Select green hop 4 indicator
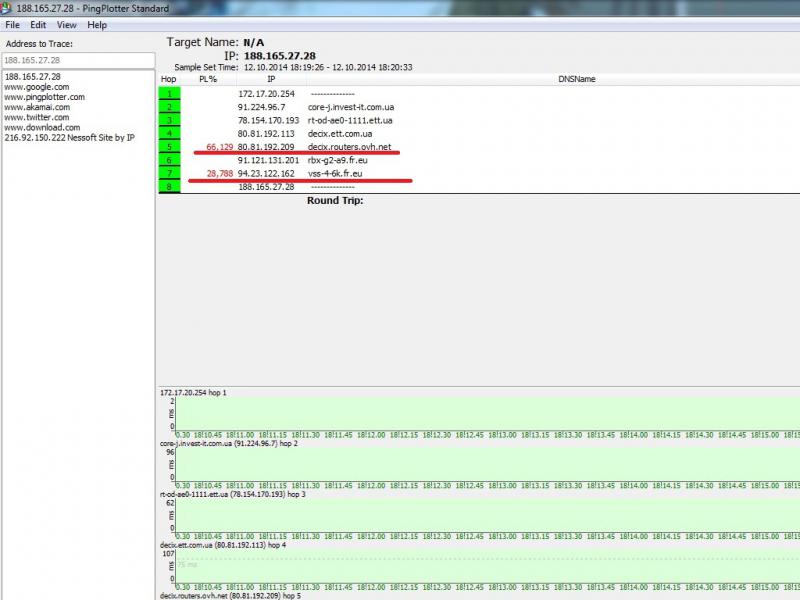Screen dimensions: 800x600 tap(169, 133)
